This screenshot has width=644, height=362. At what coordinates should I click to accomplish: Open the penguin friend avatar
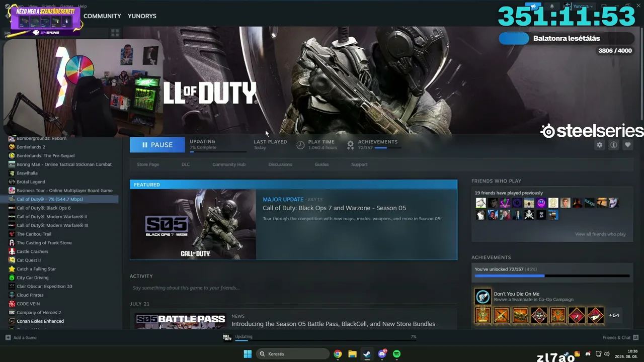(481, 203)
